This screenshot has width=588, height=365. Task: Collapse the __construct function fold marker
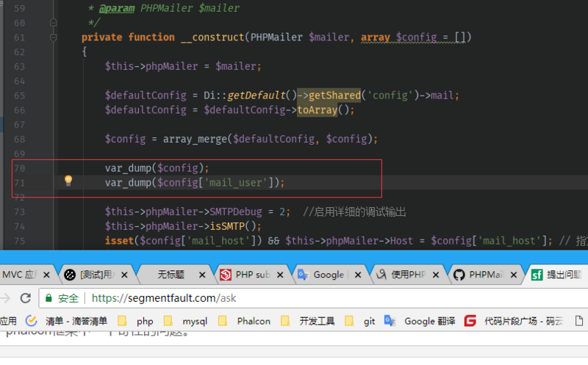pos(54,37)
